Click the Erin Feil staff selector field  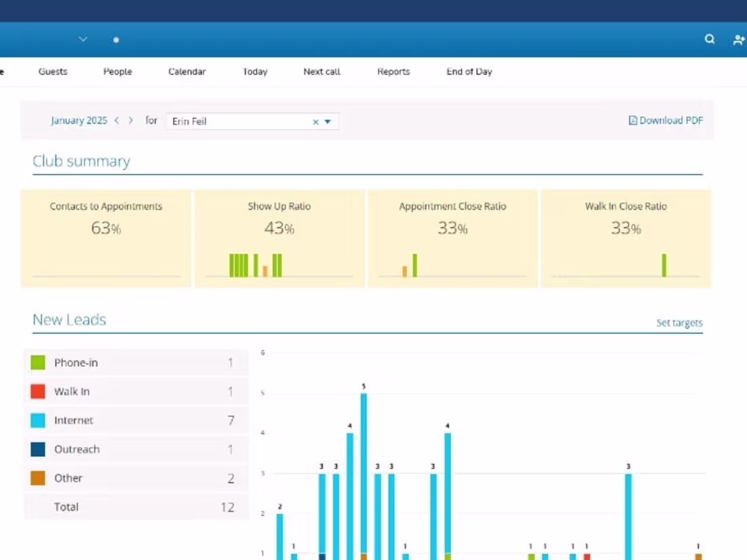253,122
